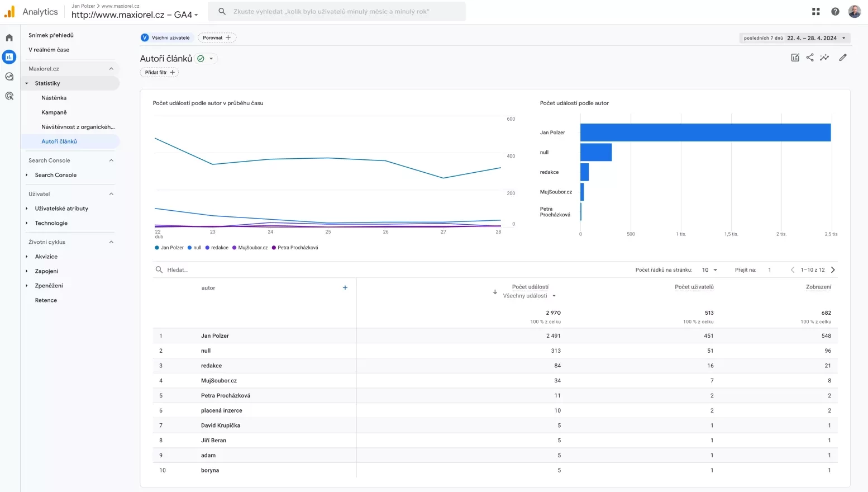Expand Technologie in sidebar
The width and height of the screenshot is (868, 492).
[26, 223]
